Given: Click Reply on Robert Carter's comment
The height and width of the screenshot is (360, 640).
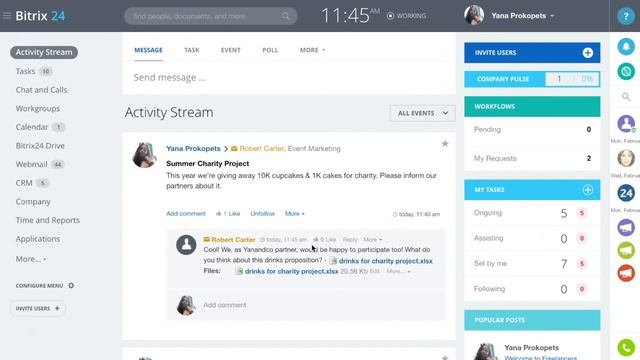Looking at the screenshot, I should (x=350, y=240).
